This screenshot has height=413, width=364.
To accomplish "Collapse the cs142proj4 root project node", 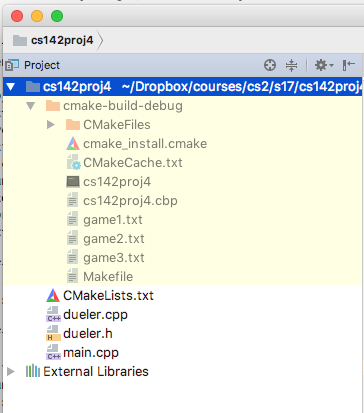I will click(11, 87).
